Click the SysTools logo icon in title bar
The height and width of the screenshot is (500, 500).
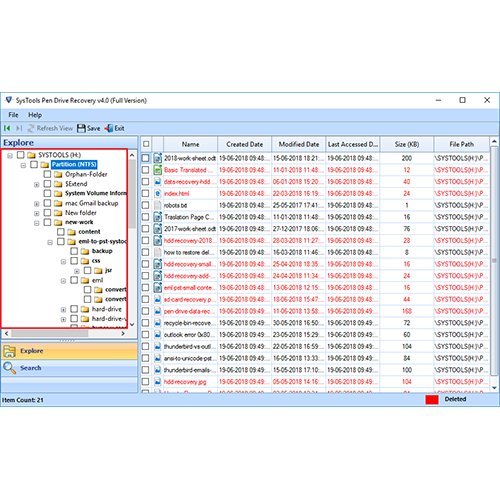coord(9,100)
